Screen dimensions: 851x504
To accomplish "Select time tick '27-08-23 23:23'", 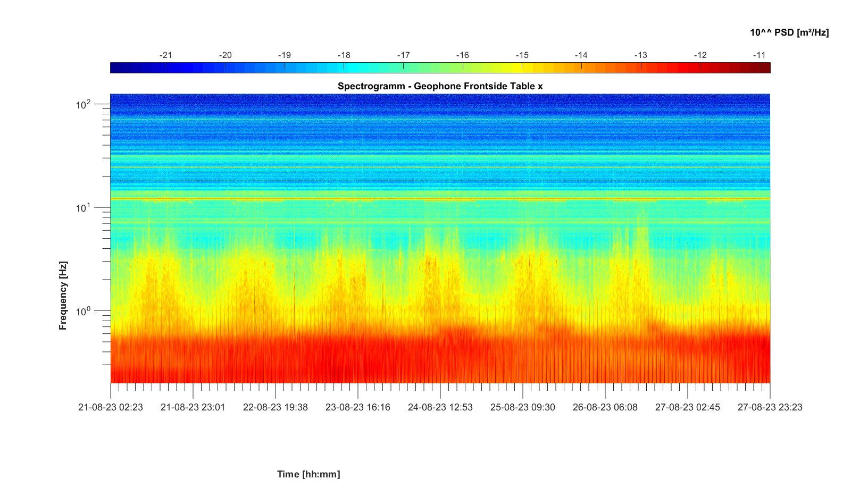I will pyautogui.click(x=770, y=407).
